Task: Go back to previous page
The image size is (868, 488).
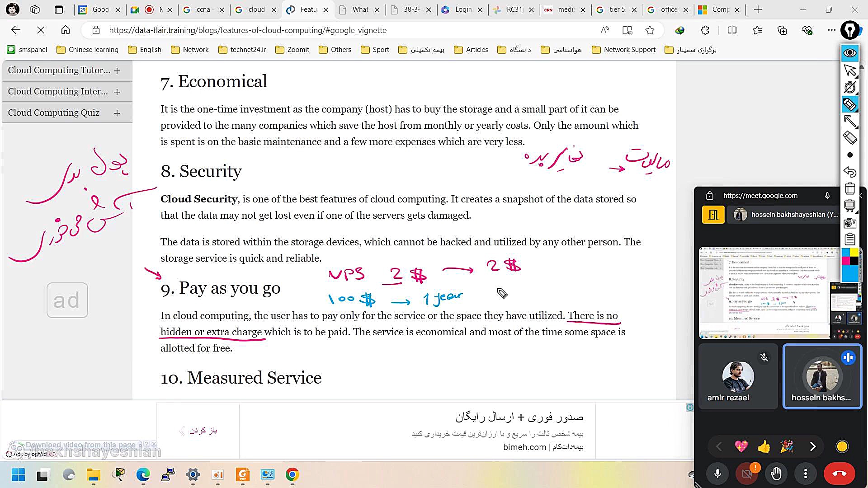Action: [x=16, y=30]
